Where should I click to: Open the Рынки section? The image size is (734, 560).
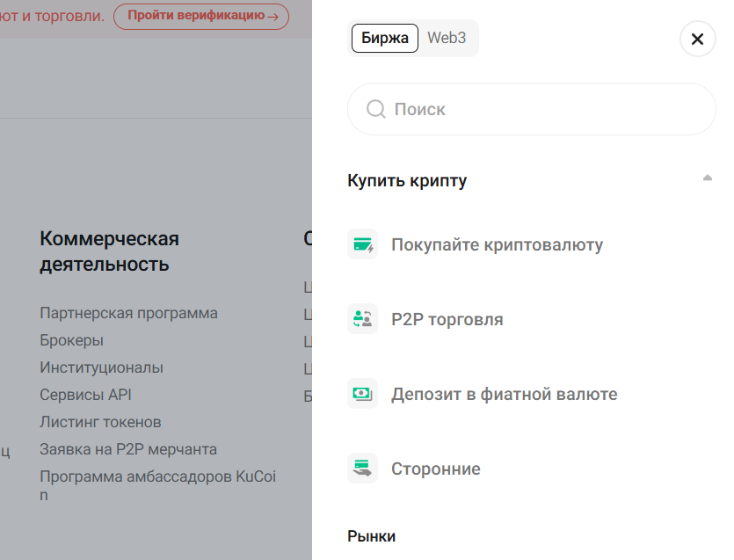(x=371, y=536)
